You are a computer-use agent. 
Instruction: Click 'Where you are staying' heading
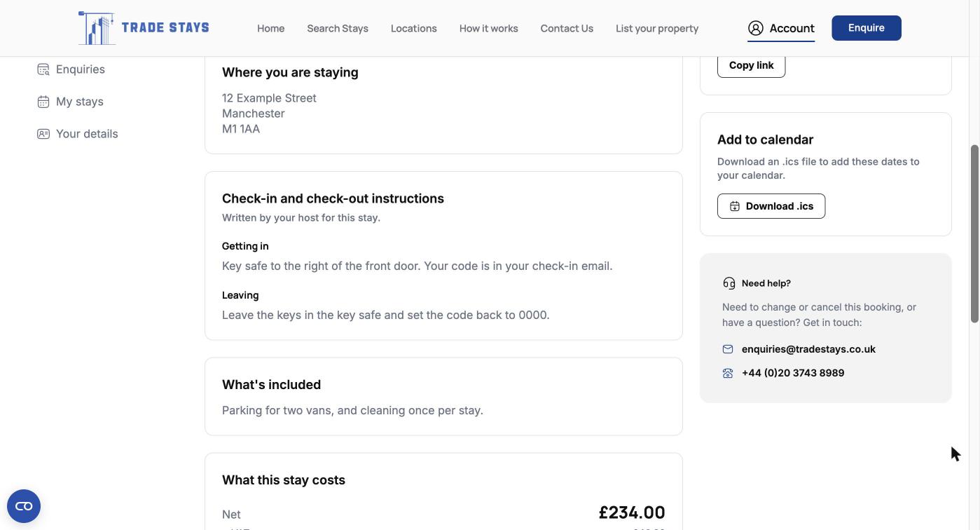(x=290, y=72)
